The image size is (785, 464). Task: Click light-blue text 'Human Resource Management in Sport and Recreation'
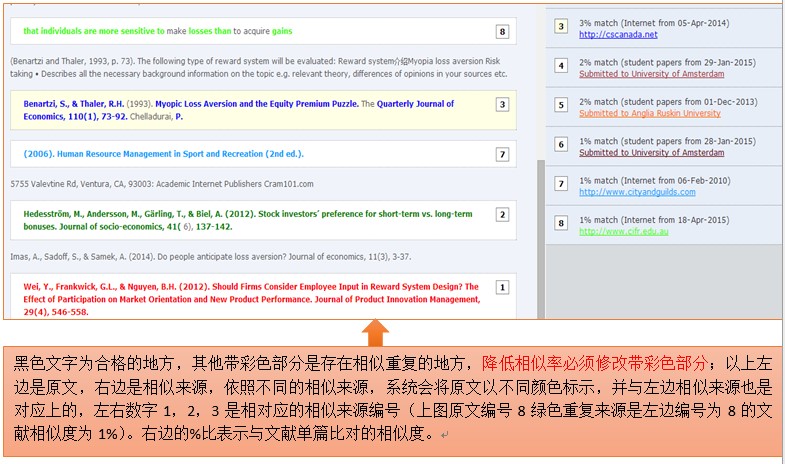point(160,154)
